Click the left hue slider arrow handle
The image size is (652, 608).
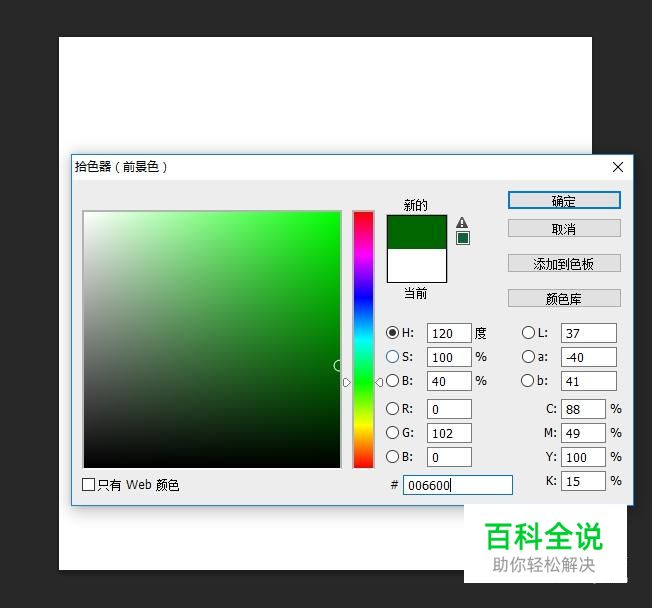point(347,382)
